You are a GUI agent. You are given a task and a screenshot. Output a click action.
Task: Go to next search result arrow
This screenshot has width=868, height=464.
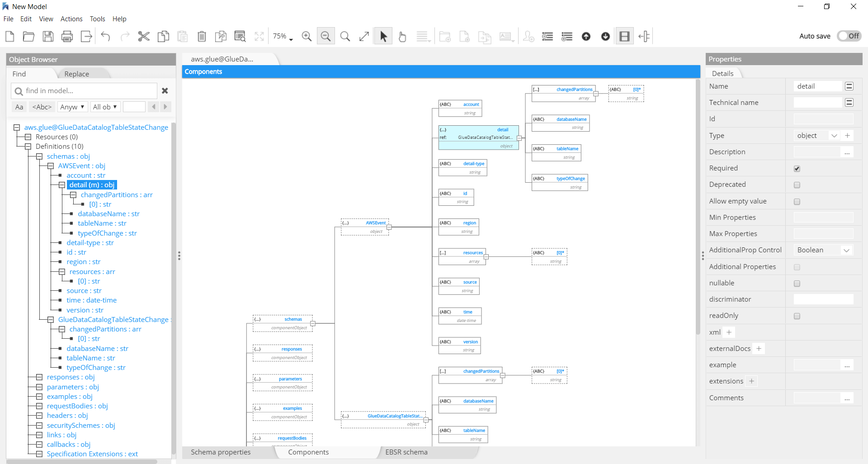click(x=165, y=107)
